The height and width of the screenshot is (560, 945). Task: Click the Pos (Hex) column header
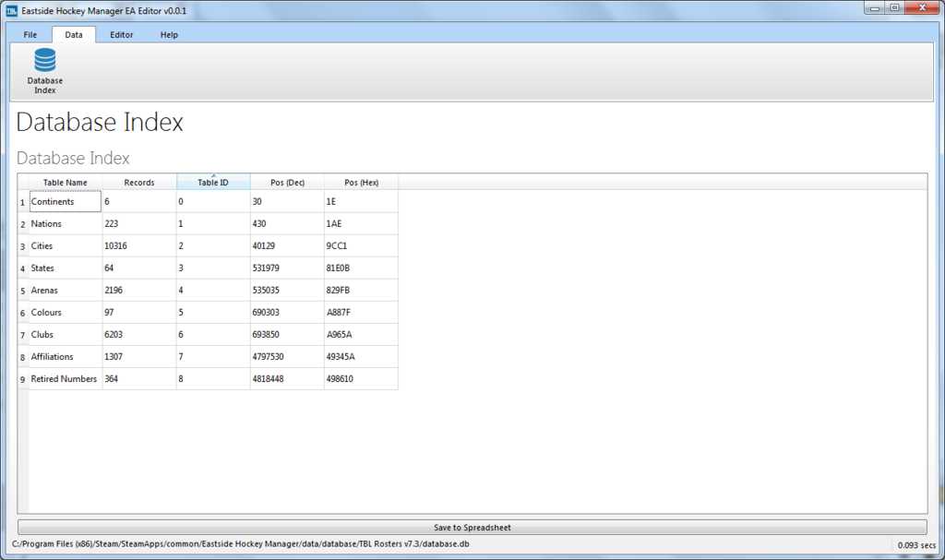click(361, 182)
